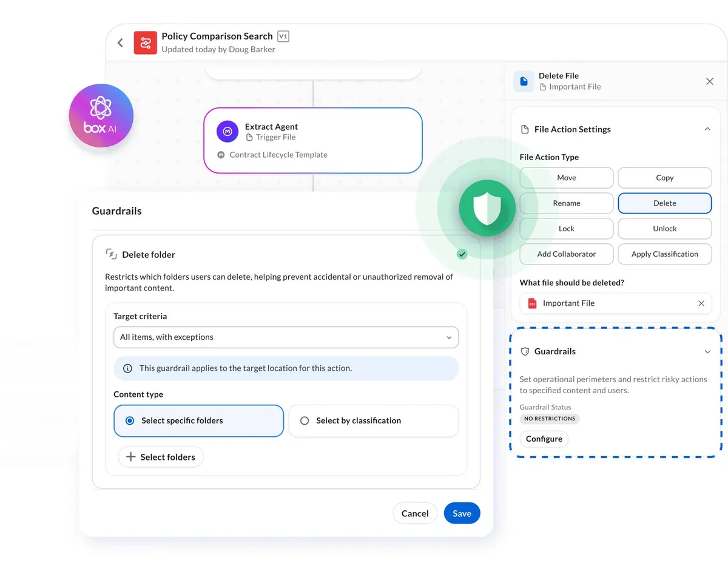Select the Rename file action
Image resolution: width=728 pixels, height=580 pixels.
pyautogui.click(x=567, y=203)
